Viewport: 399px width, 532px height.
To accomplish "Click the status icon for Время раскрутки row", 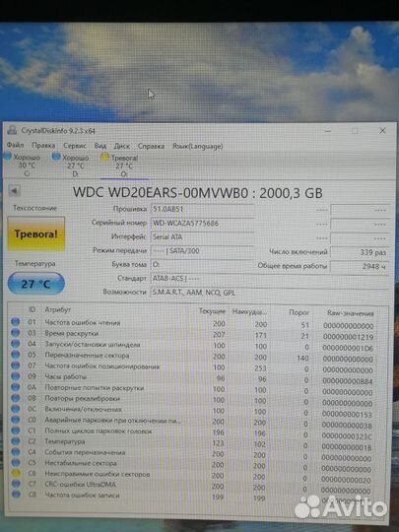I will [15, 333].
